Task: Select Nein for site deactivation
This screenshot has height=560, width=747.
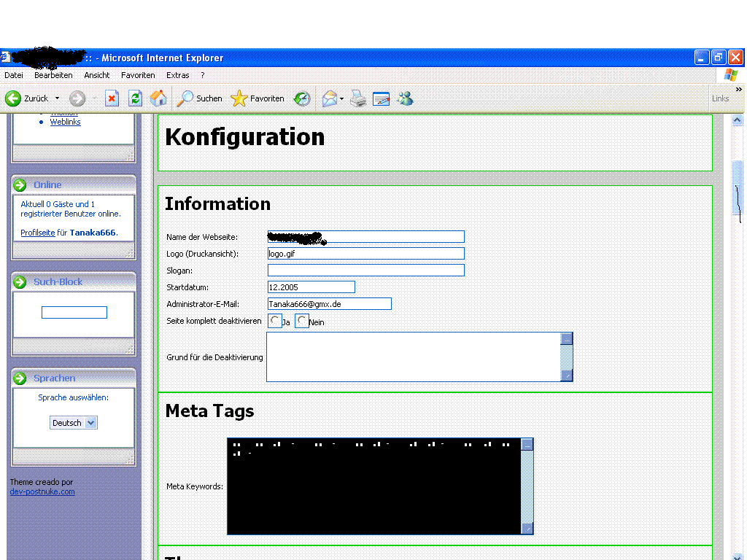Action: pyautogui.click(x=302, y=321)
